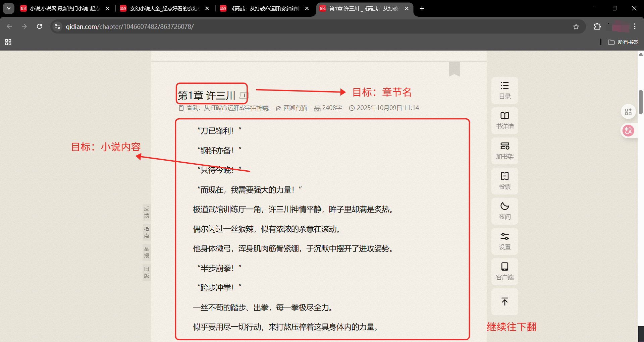The height and width of the screenshot is (342, 644).
Task: Click the bookmark ribbon icon
Action: pos(454,69)
